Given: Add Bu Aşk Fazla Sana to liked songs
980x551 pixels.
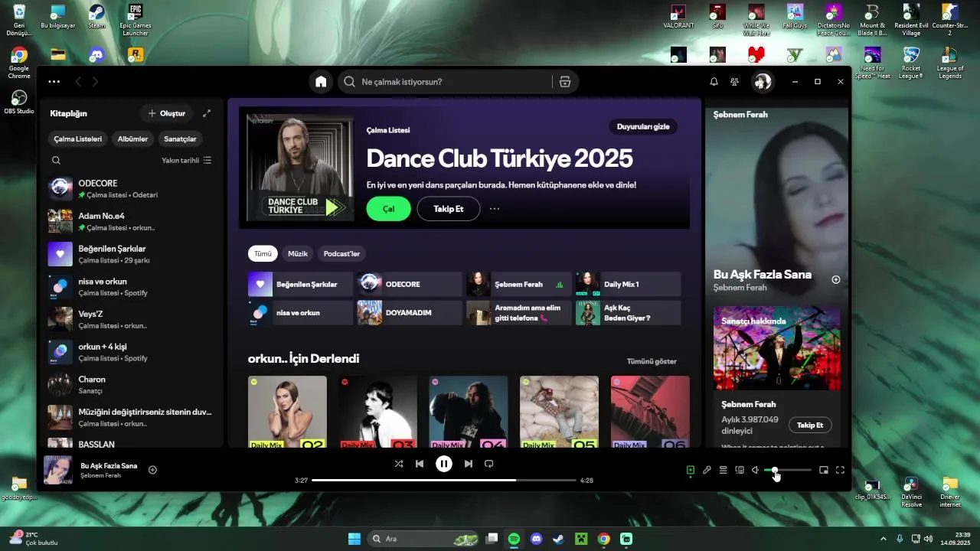Looking at the screenshot, I should pyautogui.click(x=152, y=470).
